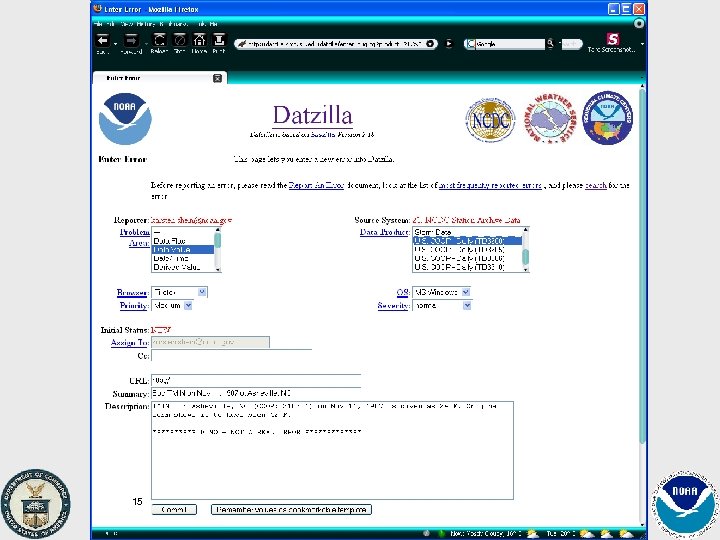This screenshot has width=720, height=540.
Task: Reload the page with the Reload icon
Action: (x=159, y=40)
